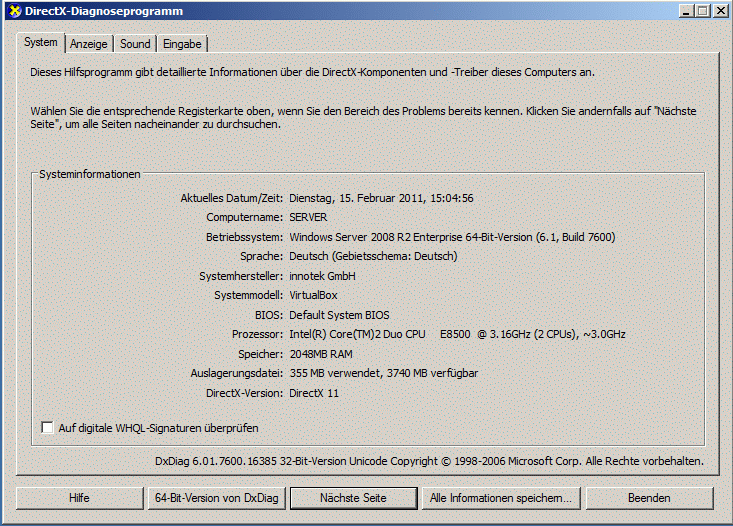The width and height of the screenshot is (733, 526).
Task: Click the DirectX-Version value 'DirectX 11'
Action: pos(314,393)
